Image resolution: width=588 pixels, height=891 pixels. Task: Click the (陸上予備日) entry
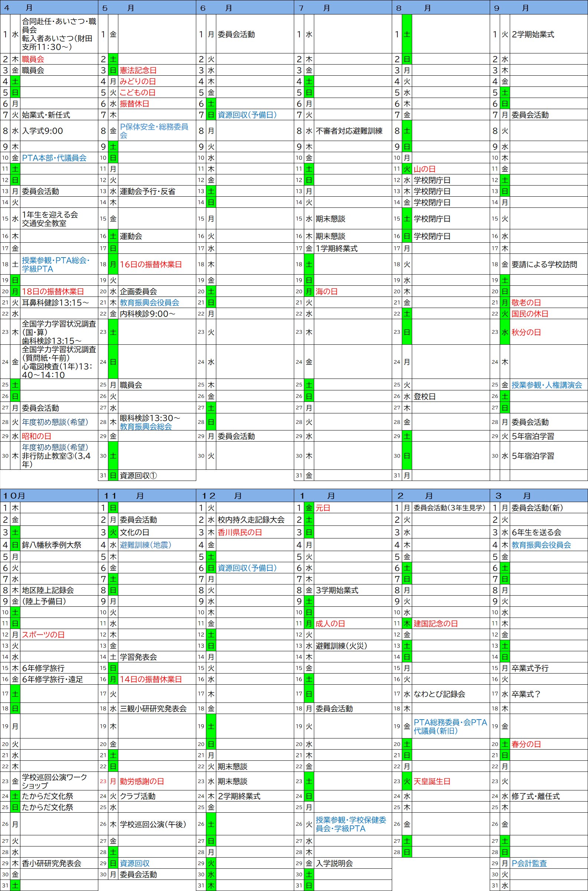click(x=44, y=602)
